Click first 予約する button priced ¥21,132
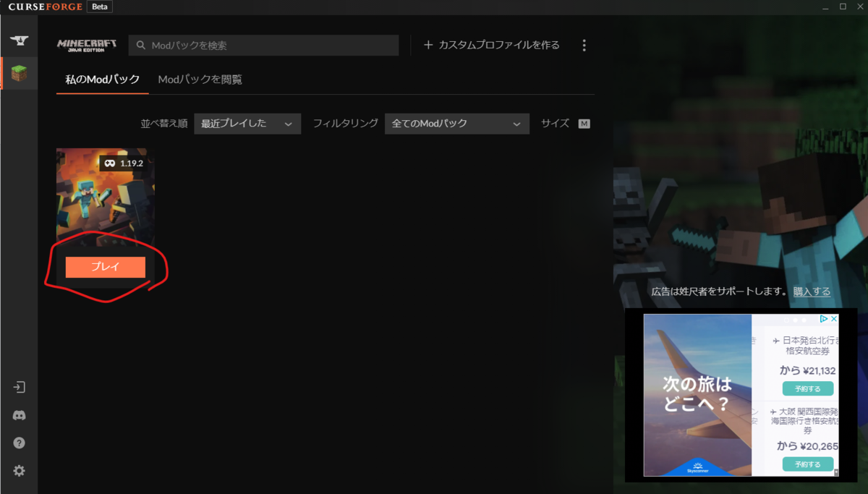Viewport: 868px width, 494px height. 808,388
